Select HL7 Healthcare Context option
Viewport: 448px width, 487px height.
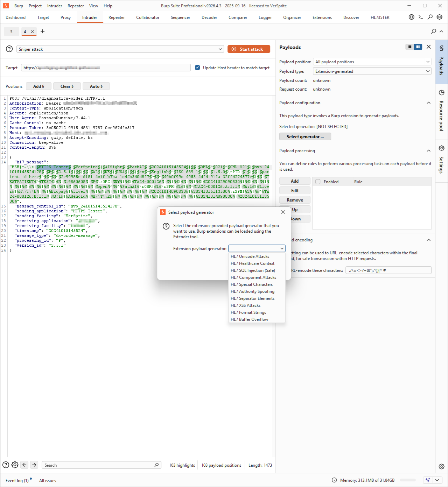(x=257, y=263)
